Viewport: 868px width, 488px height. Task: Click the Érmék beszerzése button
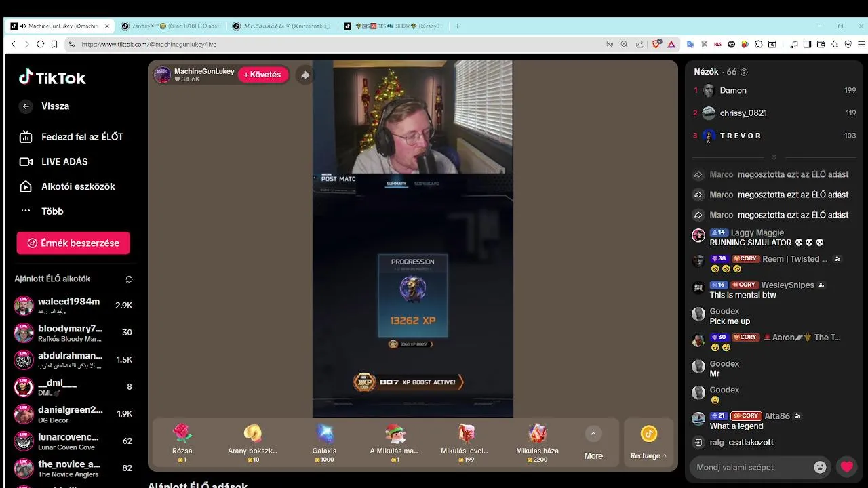pos(73,243)
